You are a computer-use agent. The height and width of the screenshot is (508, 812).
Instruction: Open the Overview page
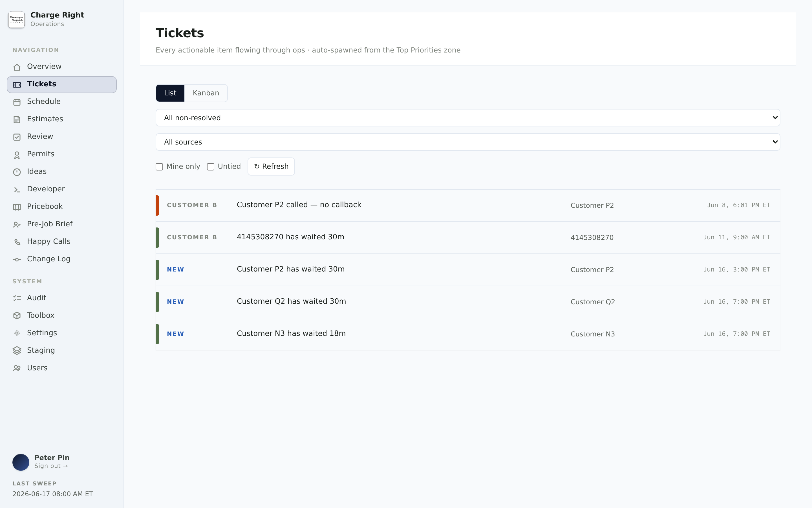point(62,67)
